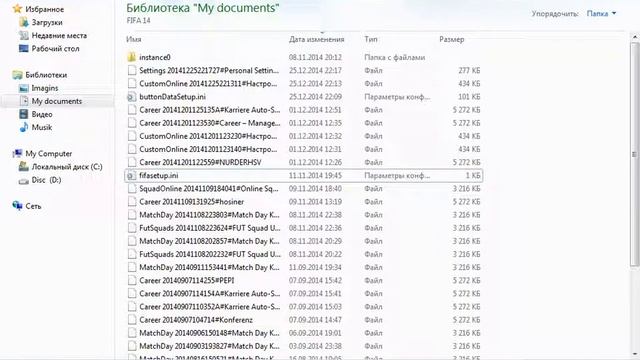Select Недавние места in the sidebar
Viewport: 640px width, 360px height.
(x=59, y=36)
